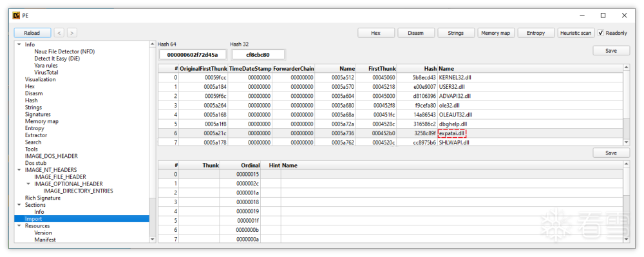
Task: Click the OriginalFirstThunk column header
Action: pos(203,68)
